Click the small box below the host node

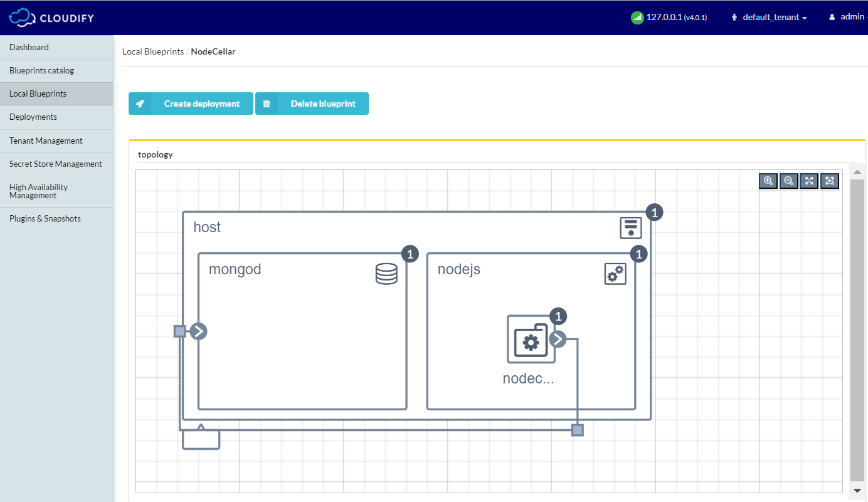point(201,439)
